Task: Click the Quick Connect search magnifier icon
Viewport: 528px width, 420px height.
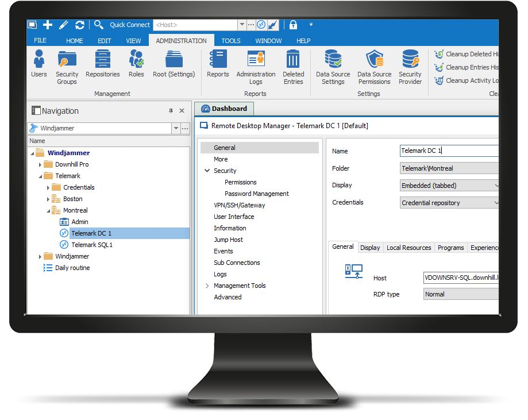Action: tap(99, 25)
